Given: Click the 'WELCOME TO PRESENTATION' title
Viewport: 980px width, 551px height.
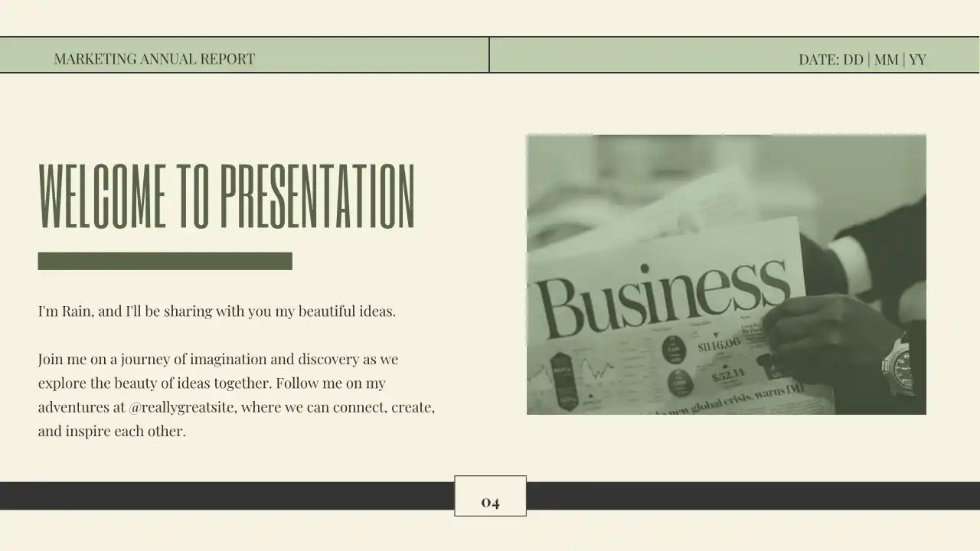Looking at the screenshot, I should pyautogui.click(x=227, y=197).
